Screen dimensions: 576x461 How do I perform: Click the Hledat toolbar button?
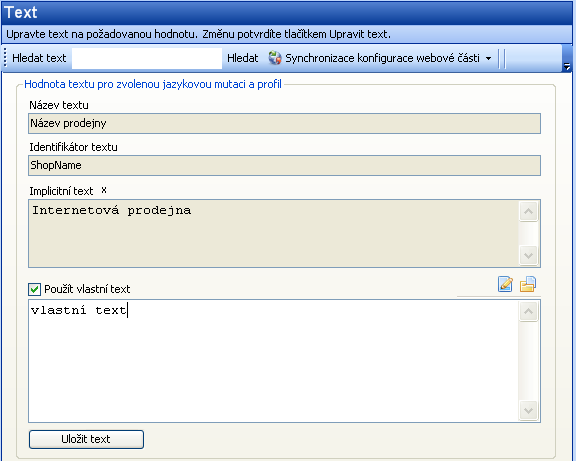pos(242,58)
